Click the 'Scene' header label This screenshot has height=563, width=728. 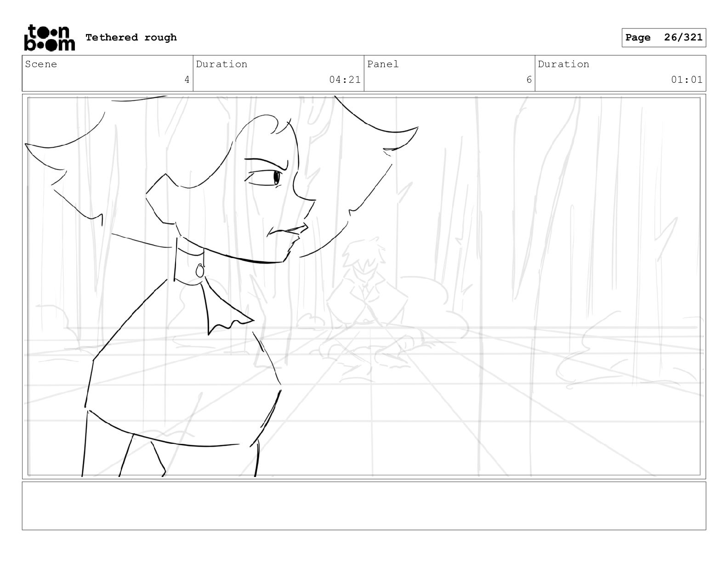pos(41,64)
